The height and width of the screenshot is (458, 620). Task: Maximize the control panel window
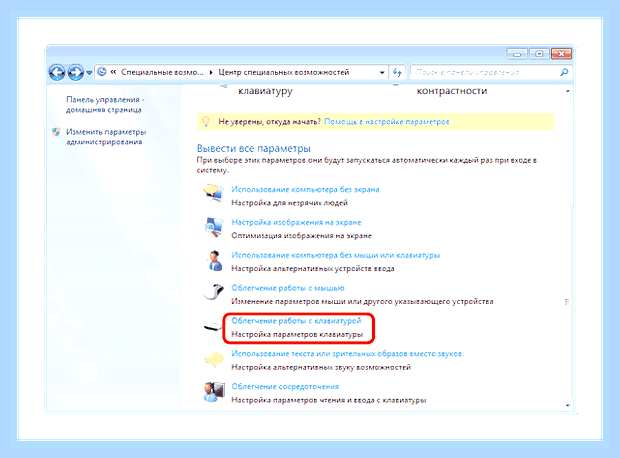coord(539,53)
